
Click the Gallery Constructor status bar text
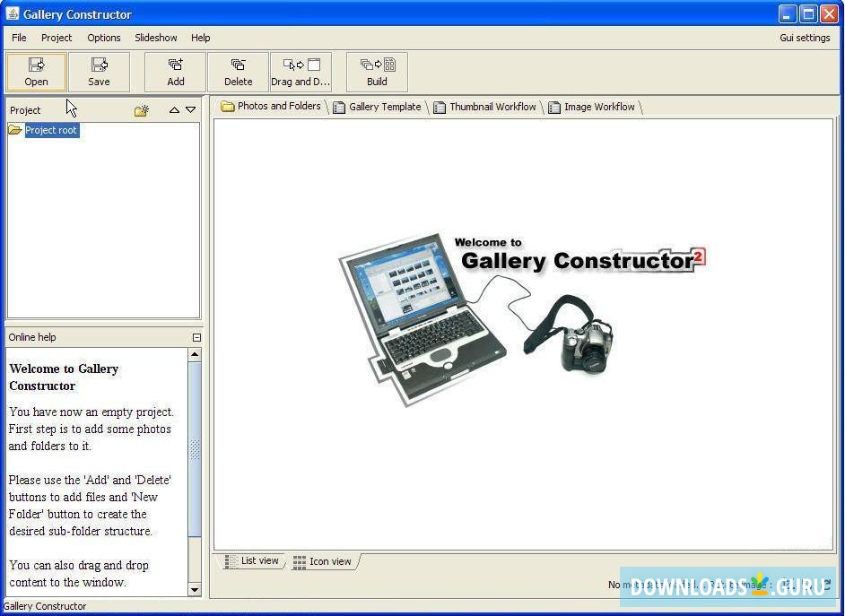[x=45, y=606]
